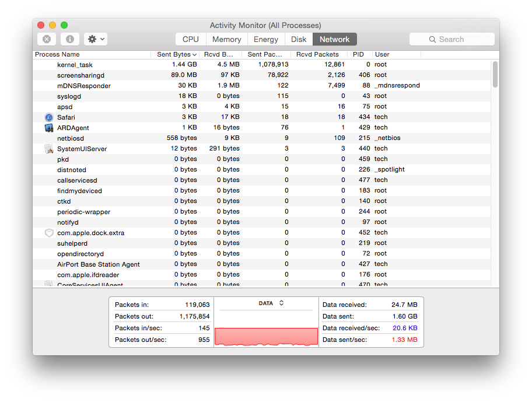The image size is (532, 402).
Task: Toggle Sent Bytes sort order
Action: coord(176,54)
